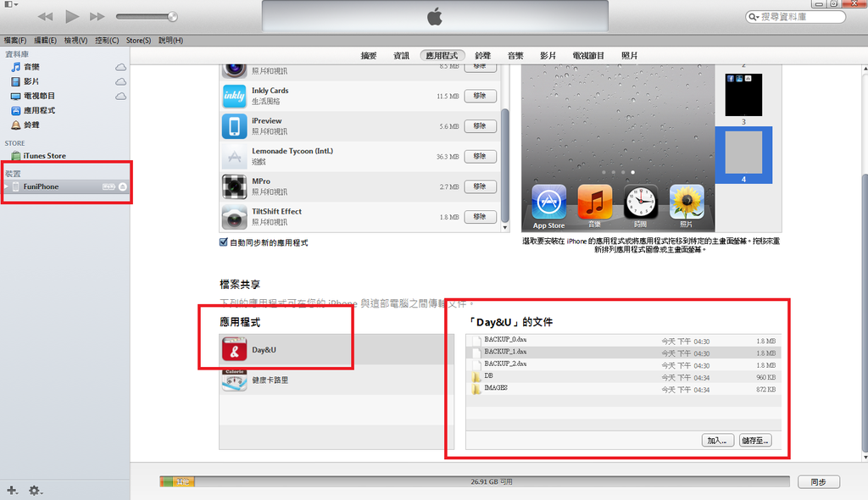Select 電視節目 in the library sidebar
Viewport: 868px width, 500px height.
(39, 96)
